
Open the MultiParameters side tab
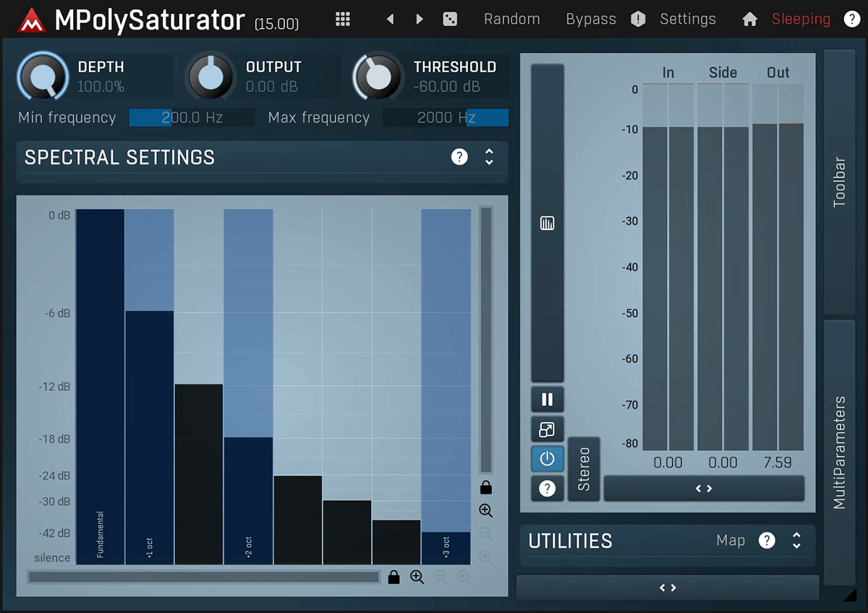[839, 452]
